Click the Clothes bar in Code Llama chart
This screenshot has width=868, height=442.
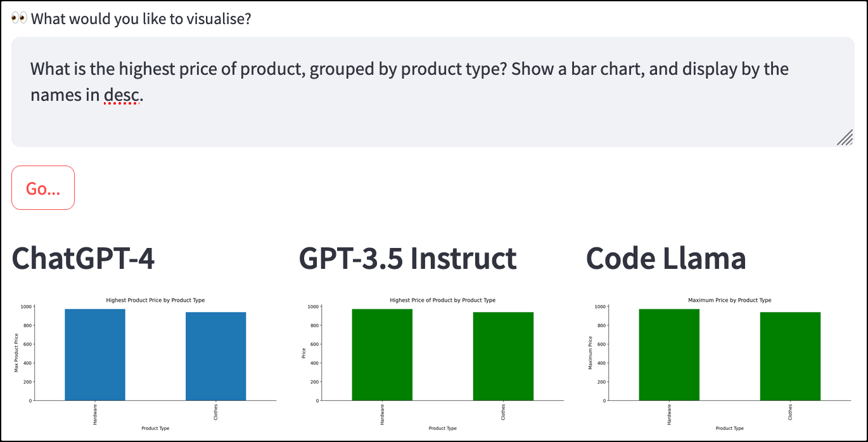click(790, 356)
